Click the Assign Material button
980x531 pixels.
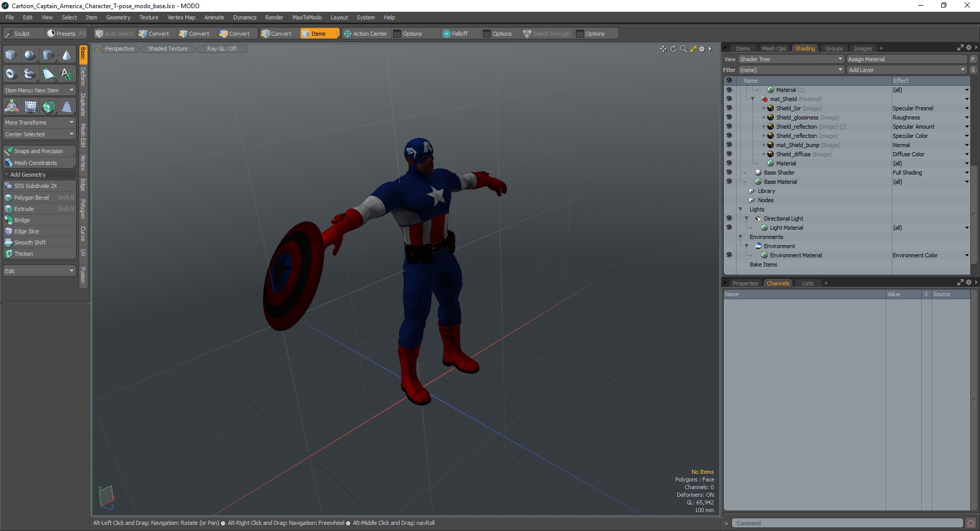click(x=907, y=59)
